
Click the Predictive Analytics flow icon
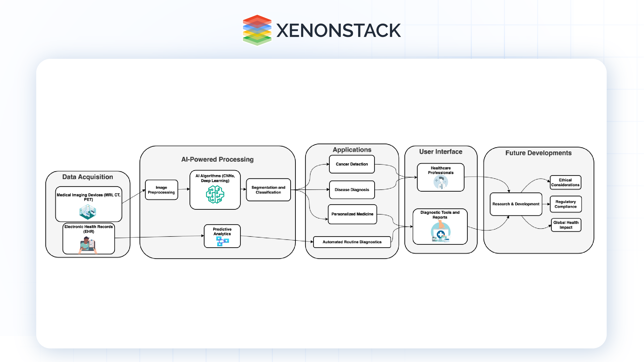coord(222,241)
